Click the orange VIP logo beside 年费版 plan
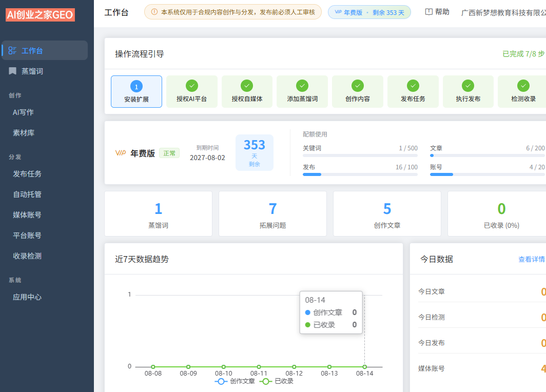Screen dimensions: 546x392 click(121, 153)
